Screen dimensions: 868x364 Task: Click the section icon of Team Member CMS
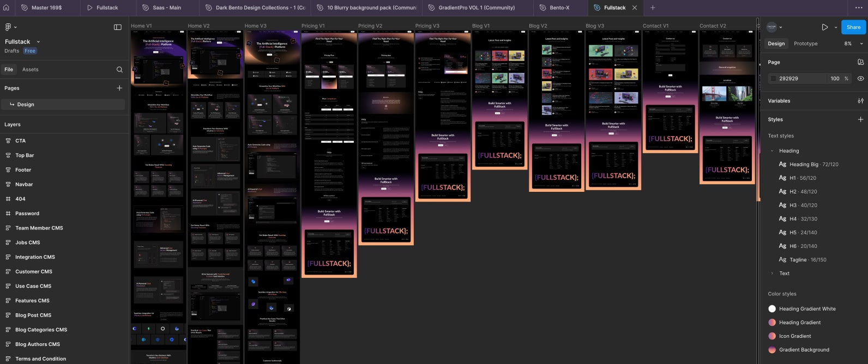click(8, 228)
